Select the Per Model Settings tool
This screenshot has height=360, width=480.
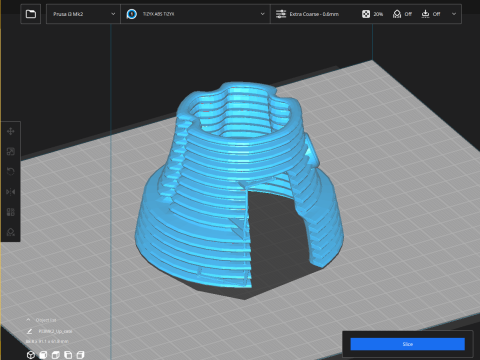[x=11, y=212]
